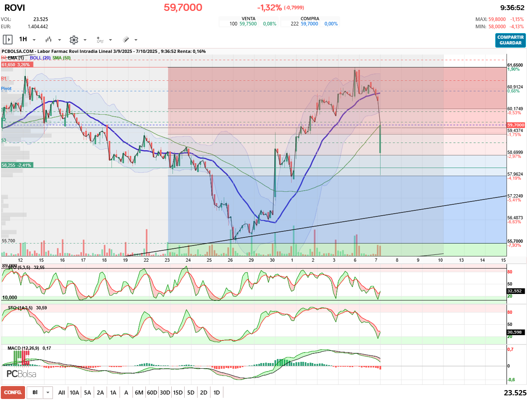Image resolution: width=532 pixels, height=401 pixels.
Task: Select the pencil drawing tool icon
Action: pyautogui.click(x=126, y=40)
